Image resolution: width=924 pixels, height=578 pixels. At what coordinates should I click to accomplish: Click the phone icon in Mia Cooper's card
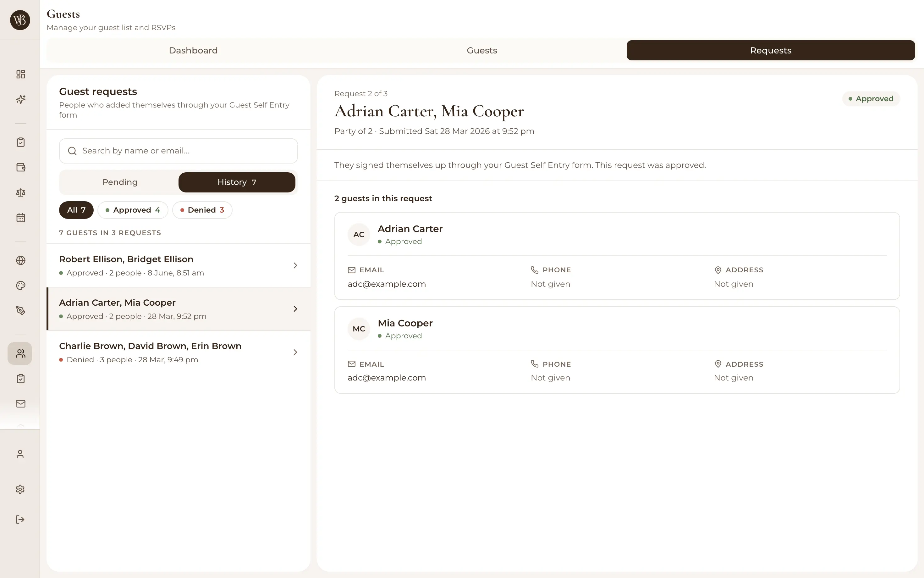point(534,364)
